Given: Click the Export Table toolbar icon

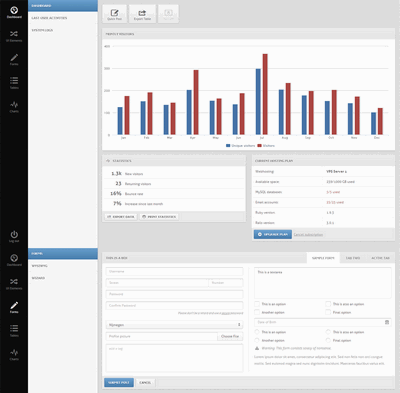Looking at the screenshot, I should tap(142, 14).
